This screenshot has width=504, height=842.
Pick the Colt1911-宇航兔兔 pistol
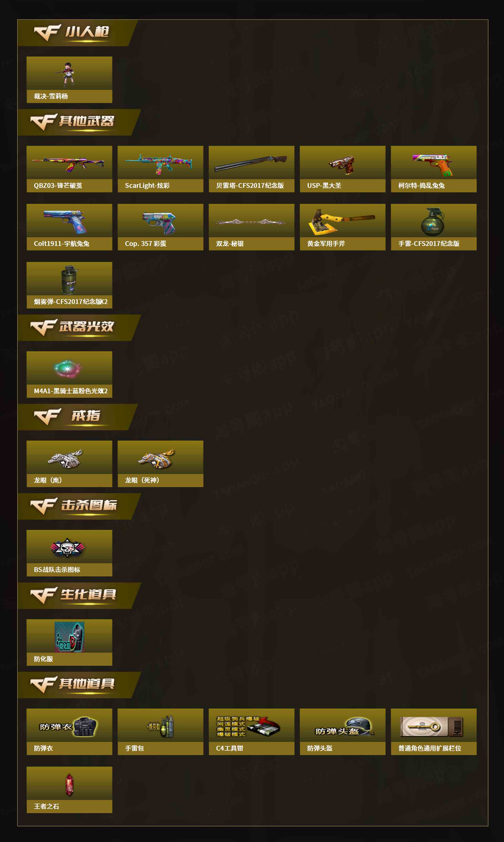click(x=69, y=227)
